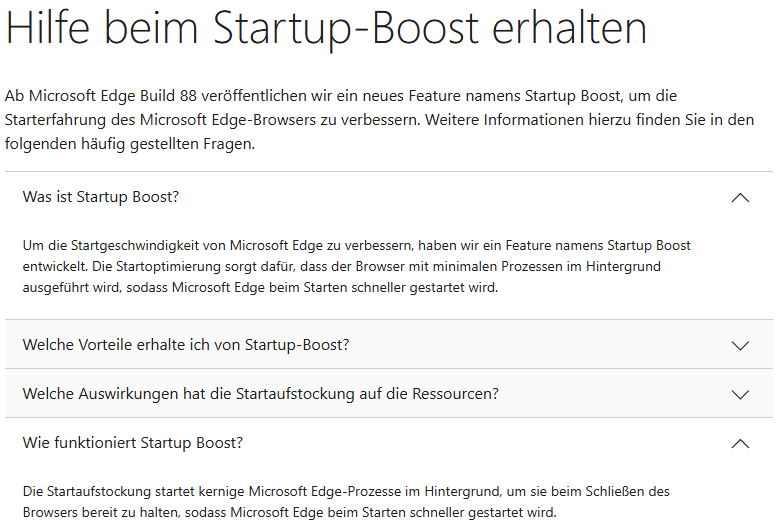Expand 'Welche Vorteile erhalte ich von Startup-Boost?'
Viewport: 779px width, 530px height.
pyautogui.click(x=389, y=344)
